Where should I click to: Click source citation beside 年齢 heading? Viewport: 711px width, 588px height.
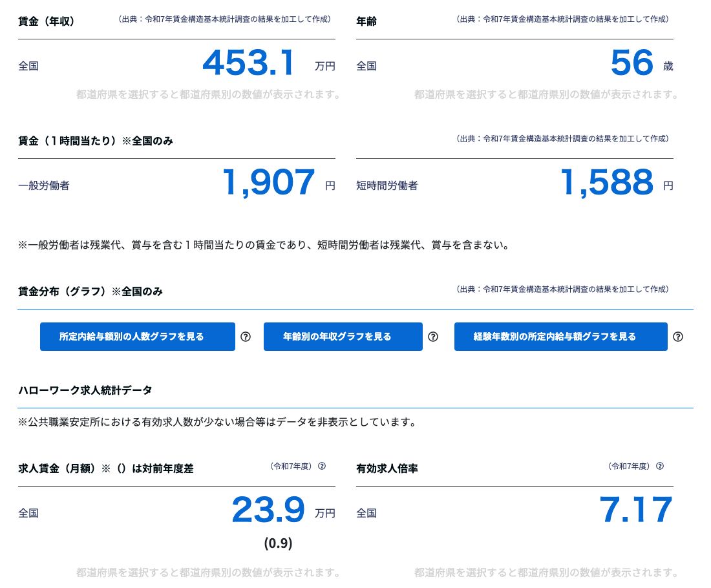(563, 19)
